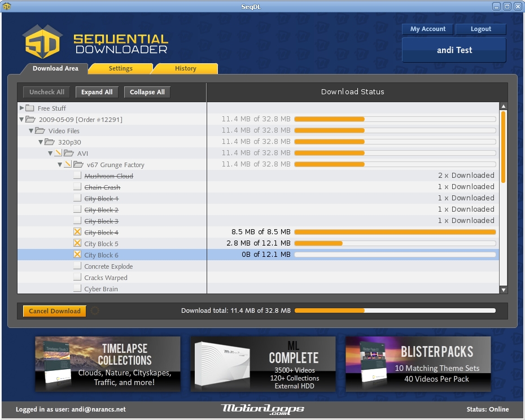Click the orange vertical scrollbar thumb
Image resolution: width=525 pixels, height=420 pixels.
[503, 147]
